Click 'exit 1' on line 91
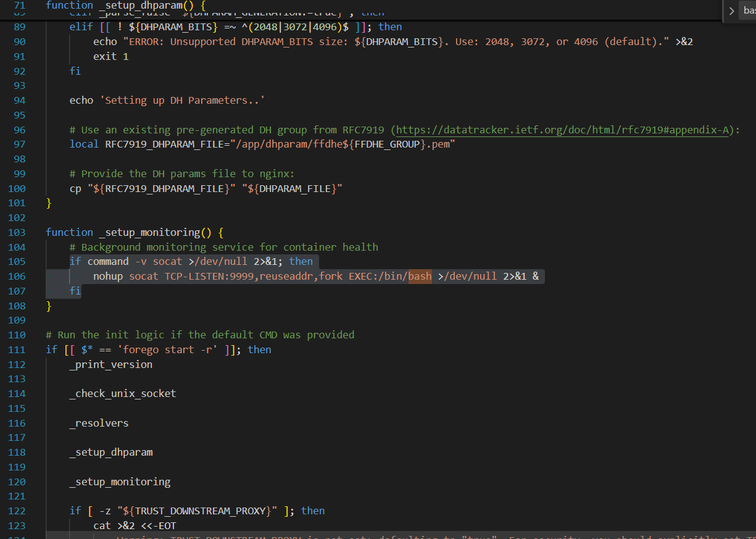The width and height of the screenshot is (756, 539). (x=111, y=56)
